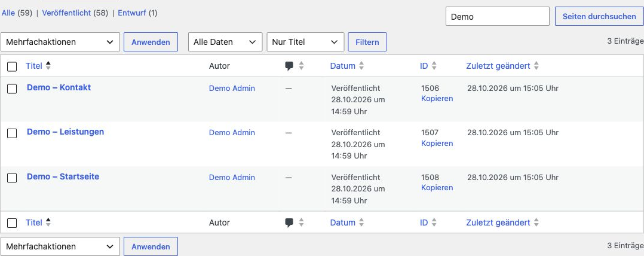Open the Demo – Startseite page link
The image size is (644, 256).
coord(63,176)
